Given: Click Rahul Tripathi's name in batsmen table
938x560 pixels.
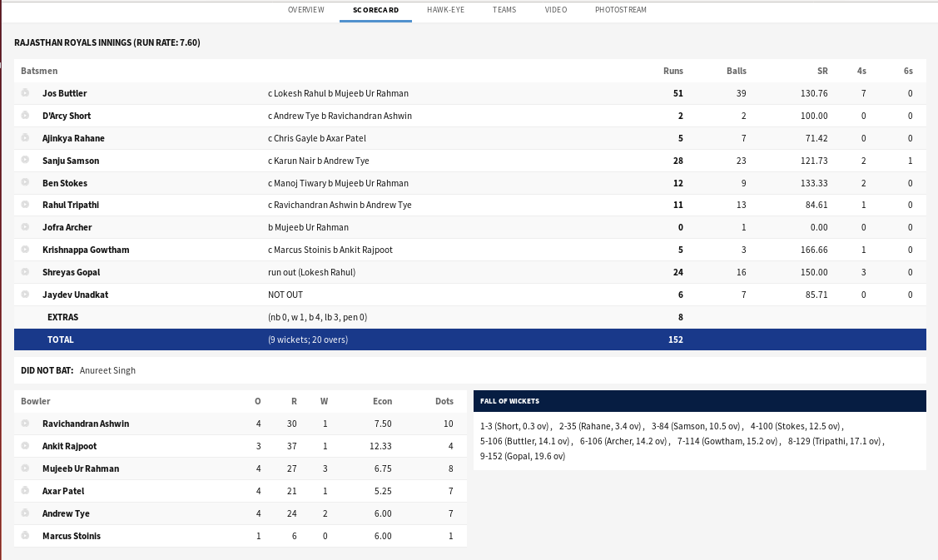Looking at the screenshot, I should click(x=72, y=205).
